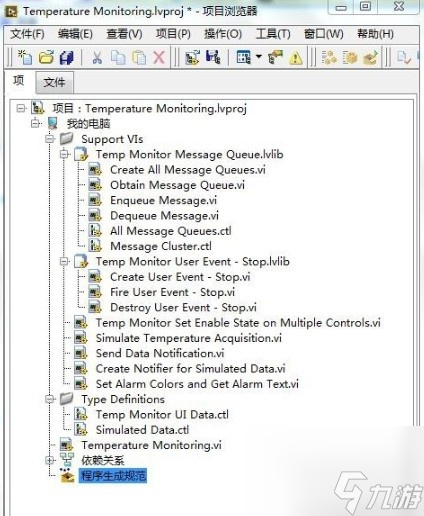Expand the 依赖关系 node
This screenshot has width=424, height=516.
[x=50, y=460]
